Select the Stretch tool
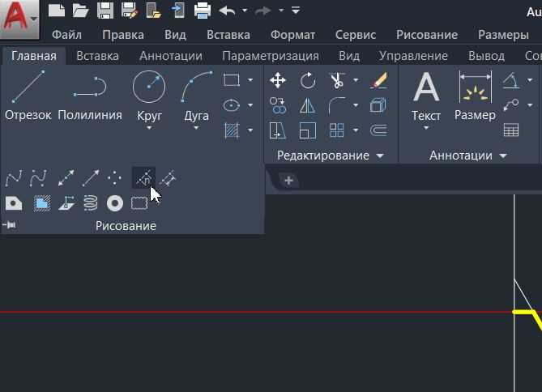Viewport: 542px width, 392px height. coord(278,130)
